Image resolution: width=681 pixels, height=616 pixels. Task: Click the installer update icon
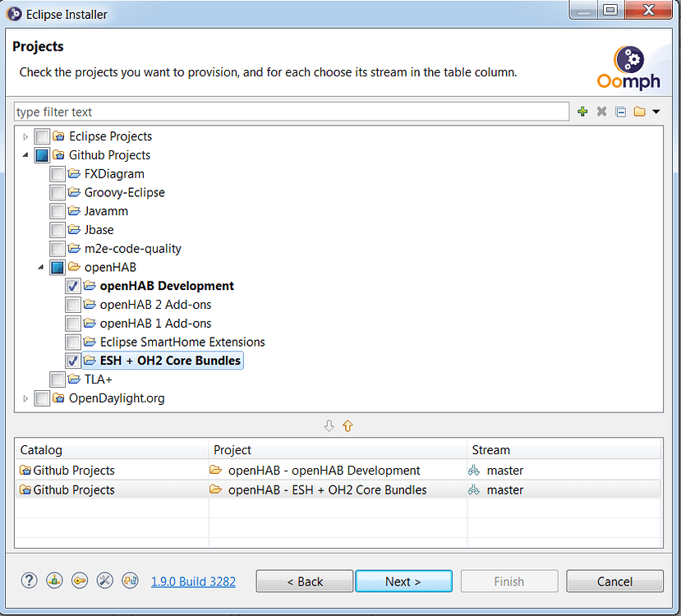click(x=130, y=581)
